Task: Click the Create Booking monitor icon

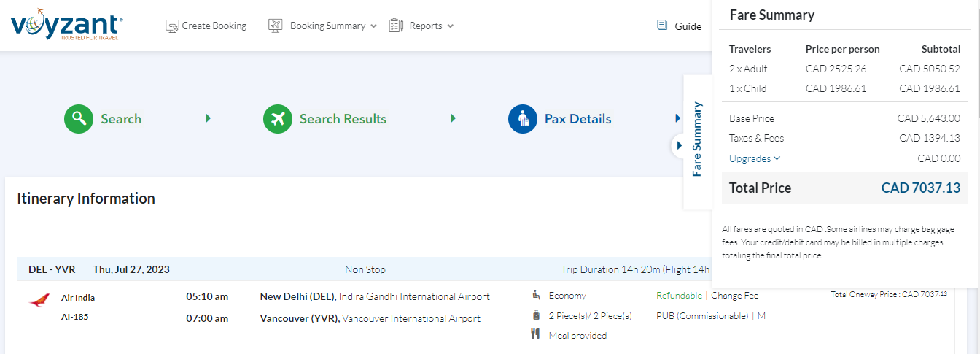Action: click(x=172, y=26)
